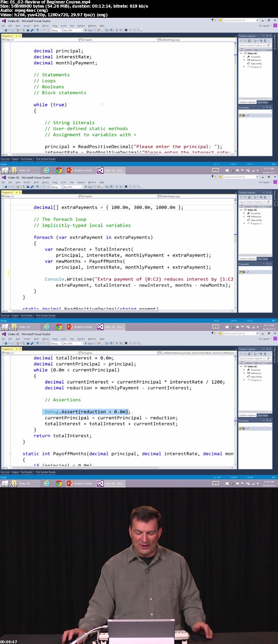Open the Window menu in the 00:07:19 frame

92,339
